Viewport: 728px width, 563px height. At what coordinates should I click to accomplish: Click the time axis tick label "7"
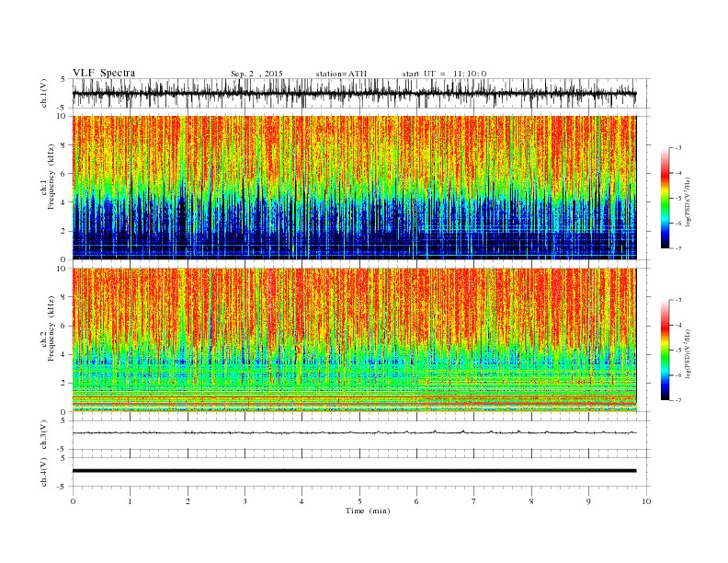[x=474, y=501]
